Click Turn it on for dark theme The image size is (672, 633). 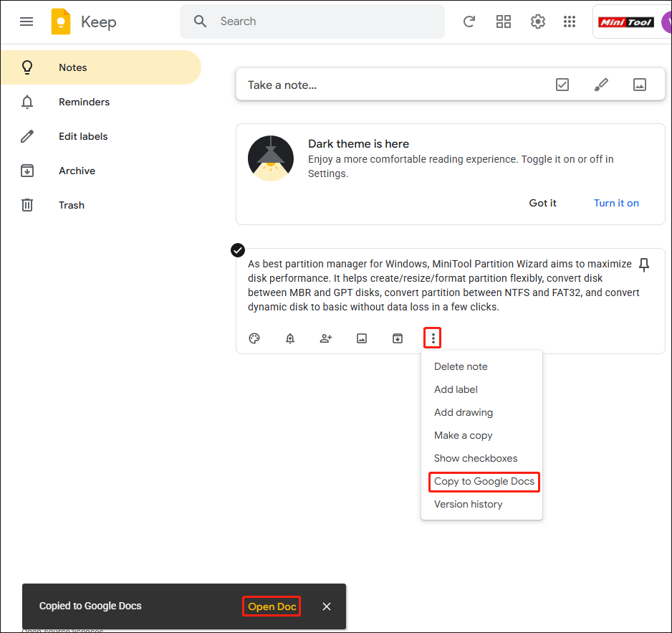click(616, 203)
